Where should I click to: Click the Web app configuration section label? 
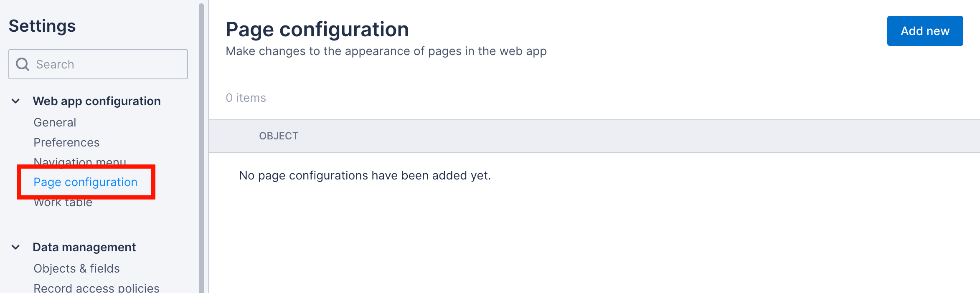click(96, 101)
